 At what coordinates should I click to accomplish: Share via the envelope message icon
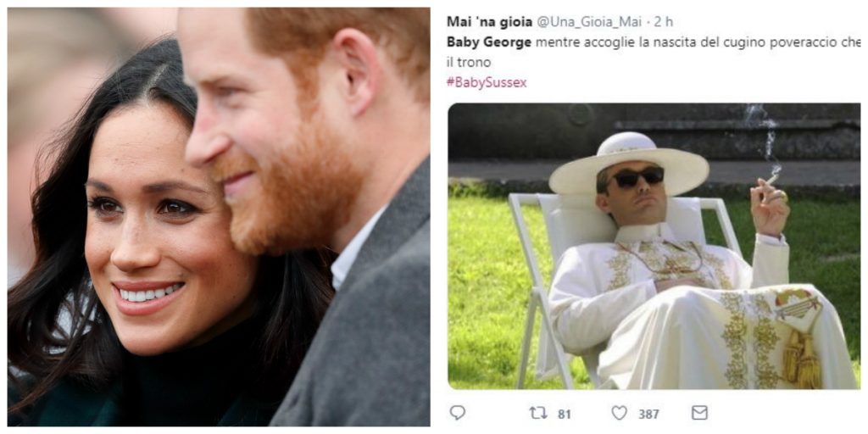point(699,413)
